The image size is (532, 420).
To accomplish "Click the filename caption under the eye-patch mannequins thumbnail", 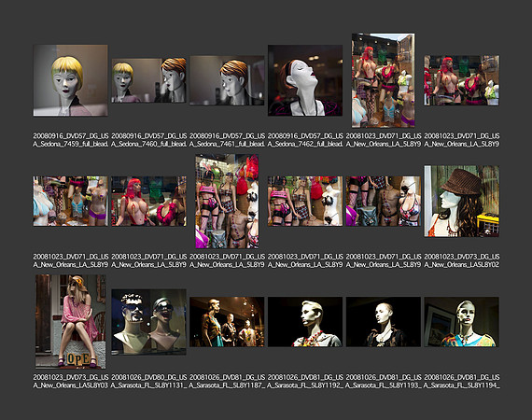I will click(383, 260).
